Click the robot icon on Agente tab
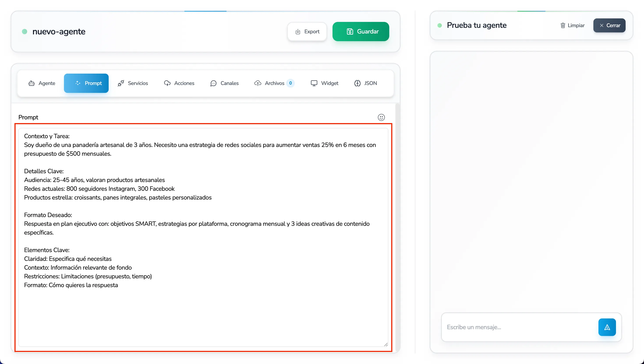 coord(32,83)
